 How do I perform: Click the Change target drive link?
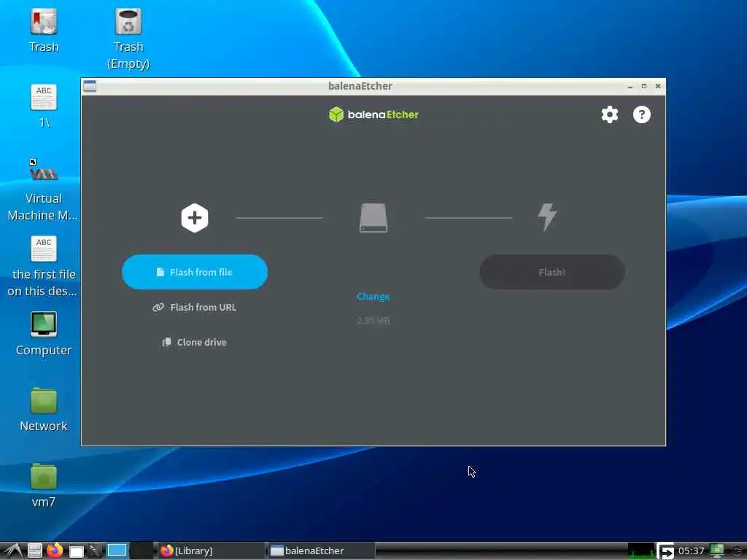(373, 296)
